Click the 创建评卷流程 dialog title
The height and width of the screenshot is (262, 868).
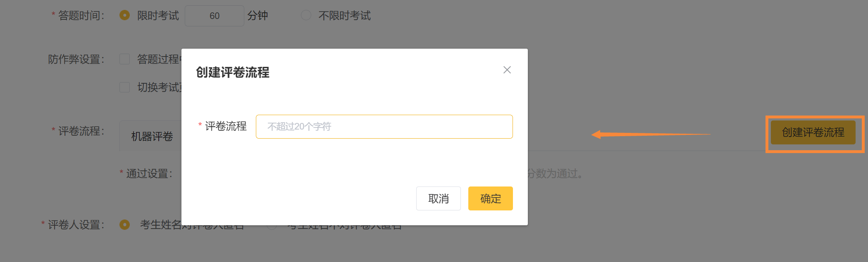pyautogui.click(x=232, y=73)
